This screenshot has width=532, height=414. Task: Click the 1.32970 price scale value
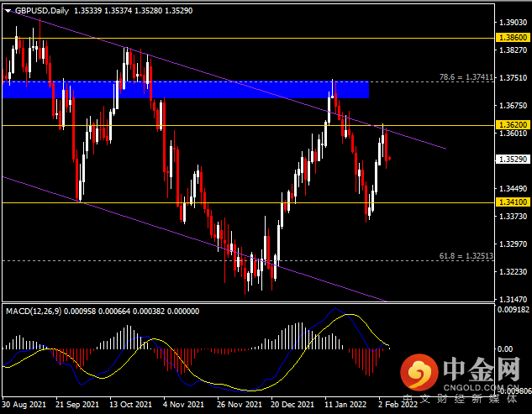[514, 244]
